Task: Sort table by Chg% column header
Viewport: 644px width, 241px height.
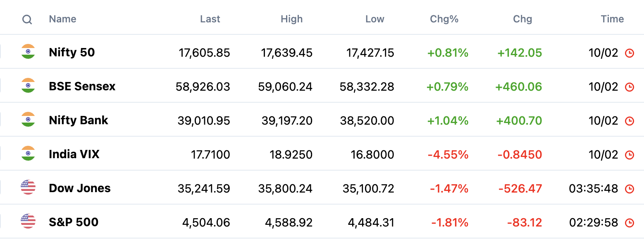Action: click(444, 19)
